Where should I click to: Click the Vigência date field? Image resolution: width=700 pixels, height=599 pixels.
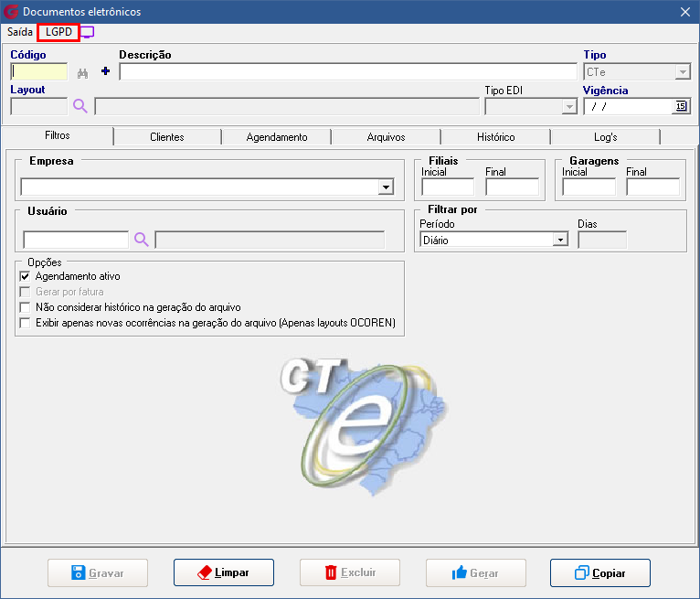click(629, 106)
